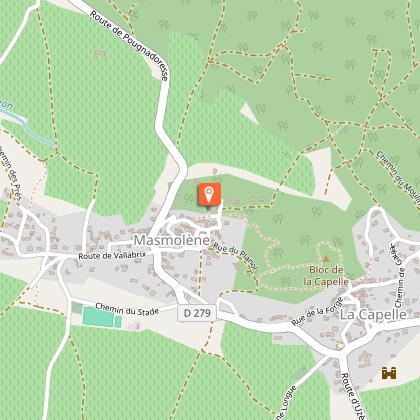420x420 pixels.
Task: Click the orange peak triangle at Bloc de la Capelle
Action: tap(326, 259)
